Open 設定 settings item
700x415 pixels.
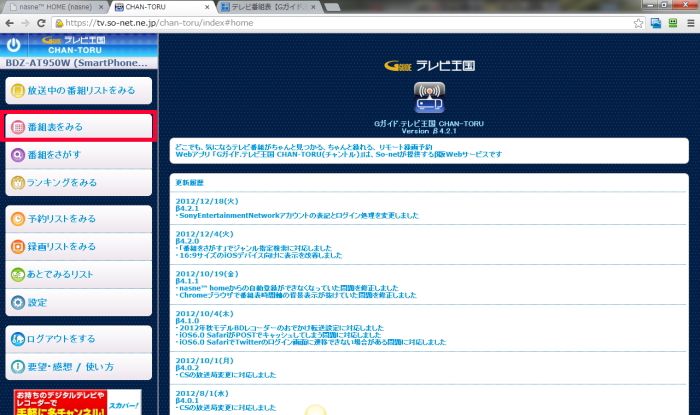pyautogui.click(x=79, y=303)
